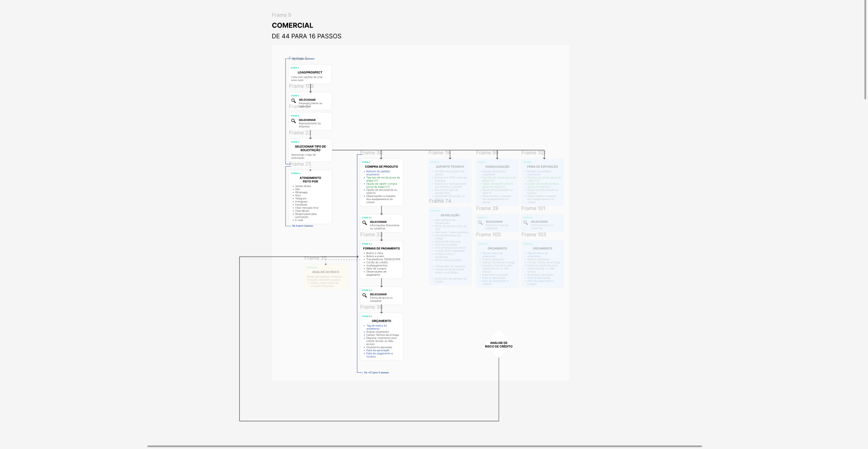Click search icon beside Informações financeiras
The height and width of the screenshot is (449, 868).
tap(365, 223)
